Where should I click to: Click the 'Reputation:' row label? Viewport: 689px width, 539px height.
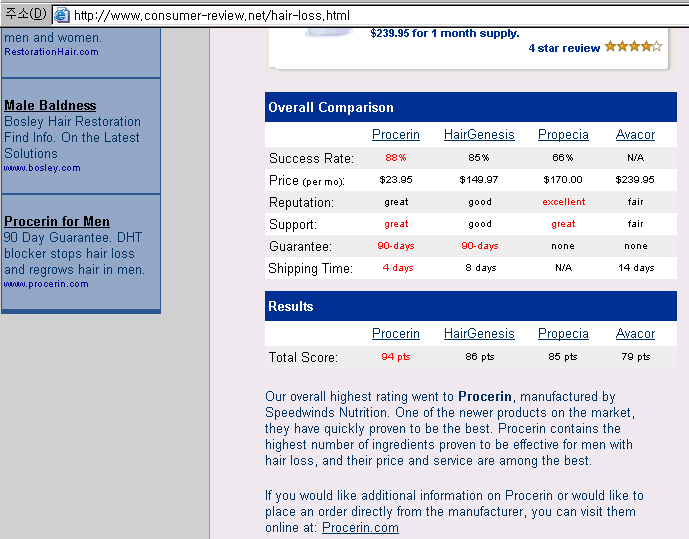click(x=301, y=202)
